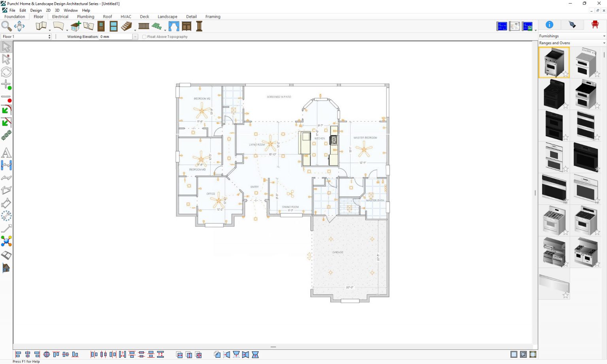
Task: Activate the Pan tool in the toolbar
Action: pos(19,26)
